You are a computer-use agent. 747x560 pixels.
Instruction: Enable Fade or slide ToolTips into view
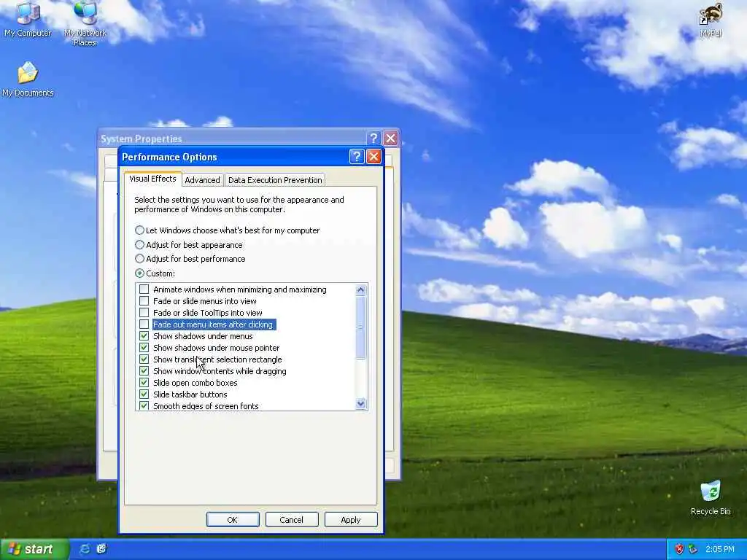pos(144,312)
